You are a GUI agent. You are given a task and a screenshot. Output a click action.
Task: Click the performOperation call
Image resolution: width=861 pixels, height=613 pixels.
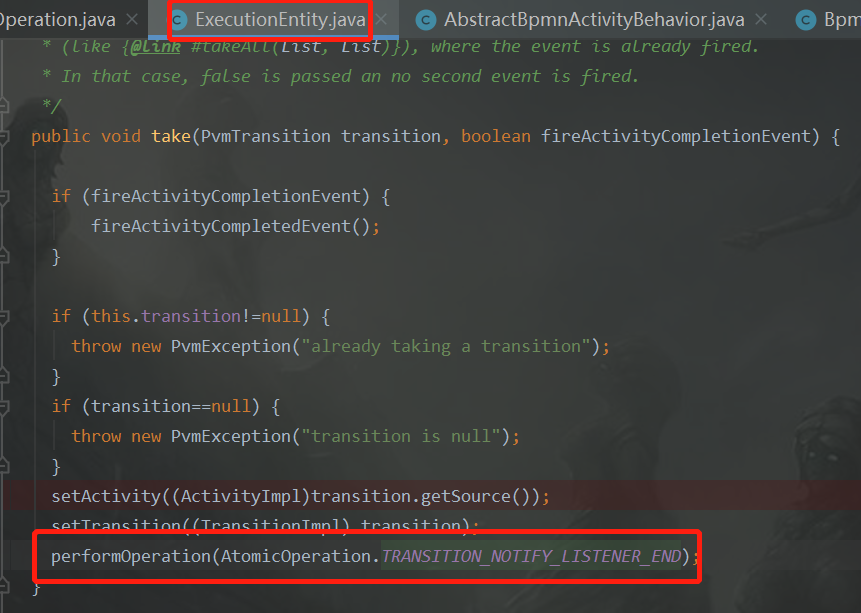coord(131,556)
